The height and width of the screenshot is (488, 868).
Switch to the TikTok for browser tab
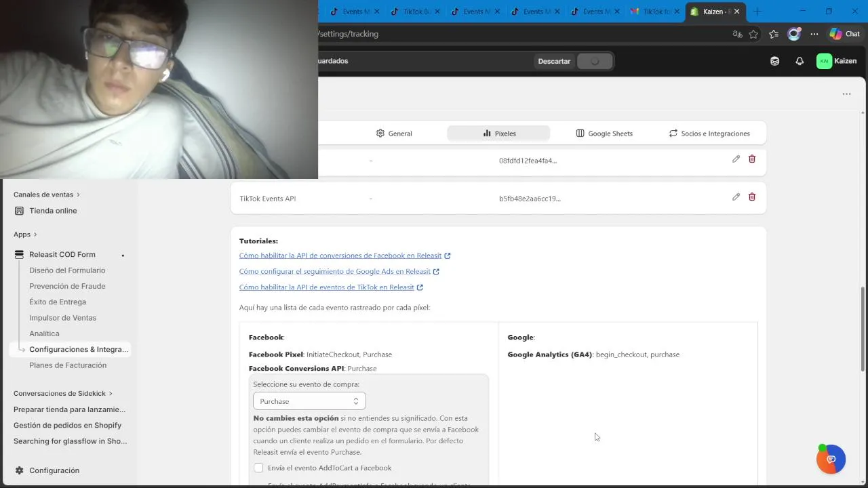(656, 12)
